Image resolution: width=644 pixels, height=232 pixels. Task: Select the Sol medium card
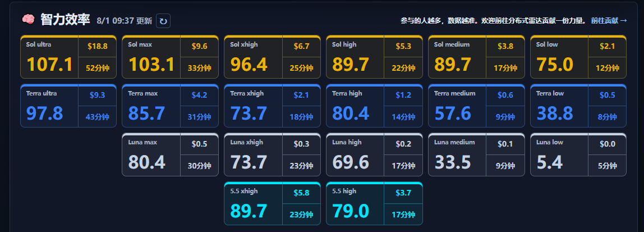(476, 57)
